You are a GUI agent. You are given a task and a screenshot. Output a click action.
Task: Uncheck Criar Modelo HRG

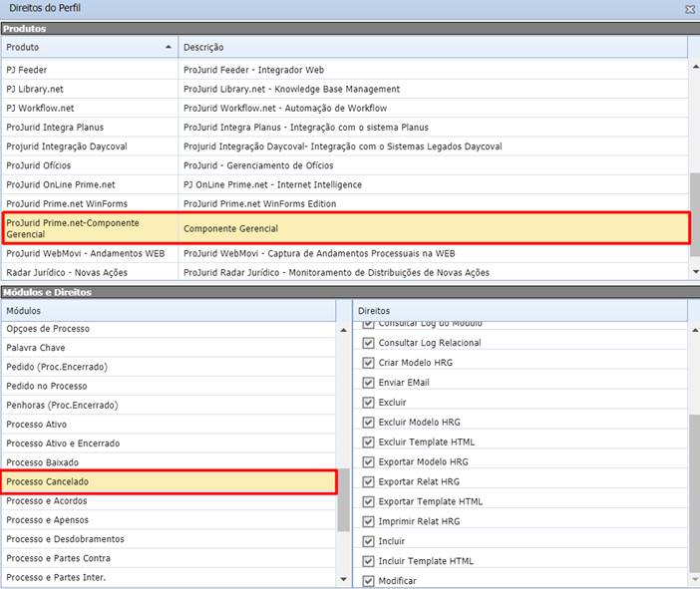368,363
